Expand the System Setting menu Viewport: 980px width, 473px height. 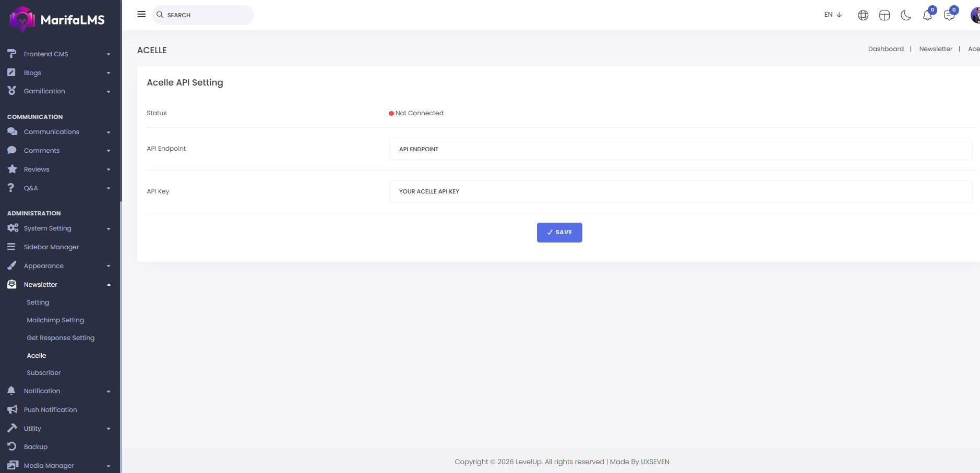[x=58, y=228]
